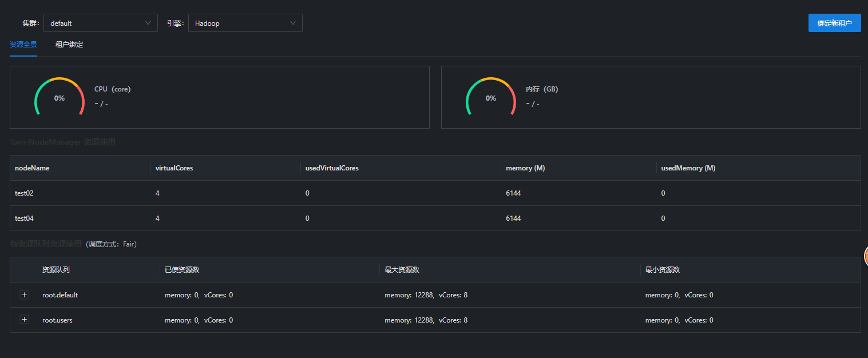Click the virtualCores column header

[174, 168]
